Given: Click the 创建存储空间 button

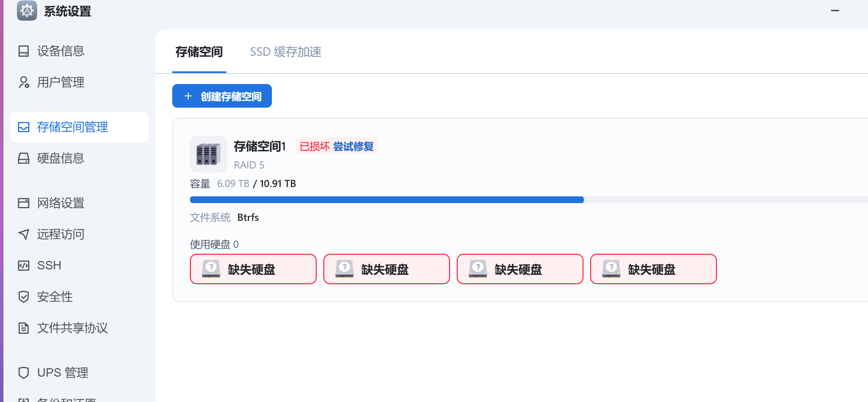Looking at the screenshot, I should [222, 96].
